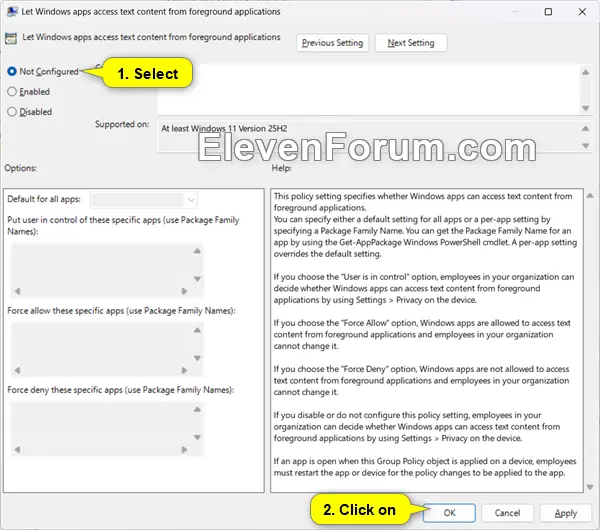The width and height of the screenshot is (600, 530).
Task: Click right arrow in 'Put user in control' list
Action: click(x=184, y=291)
